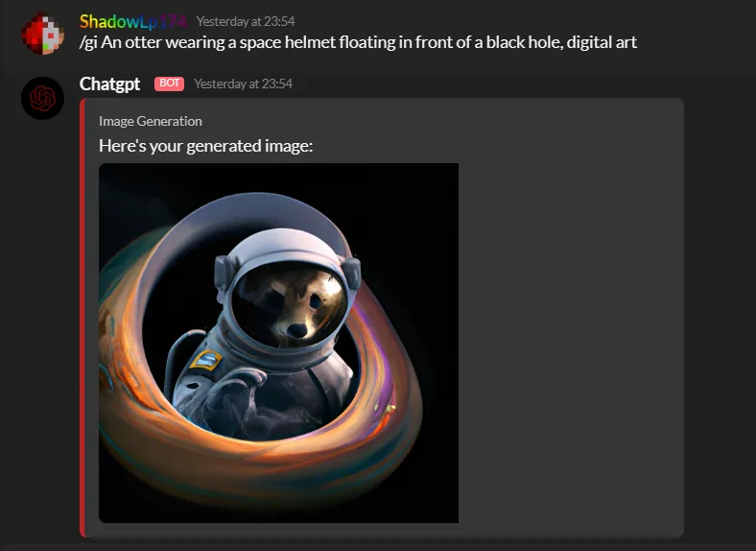756x551 pixels.
Task: Click the yellow shoulder patch on spacesuit
Action: [206, 360]
